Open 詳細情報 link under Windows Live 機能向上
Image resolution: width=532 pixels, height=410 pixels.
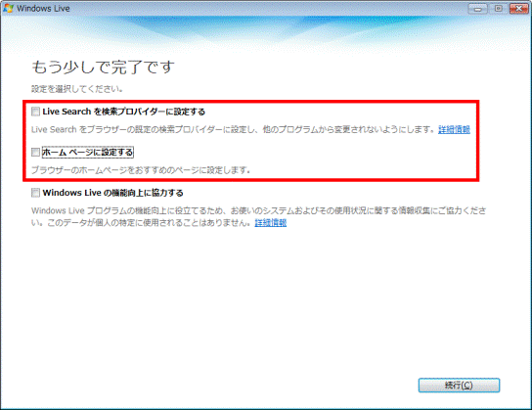[x=271, y=223]
